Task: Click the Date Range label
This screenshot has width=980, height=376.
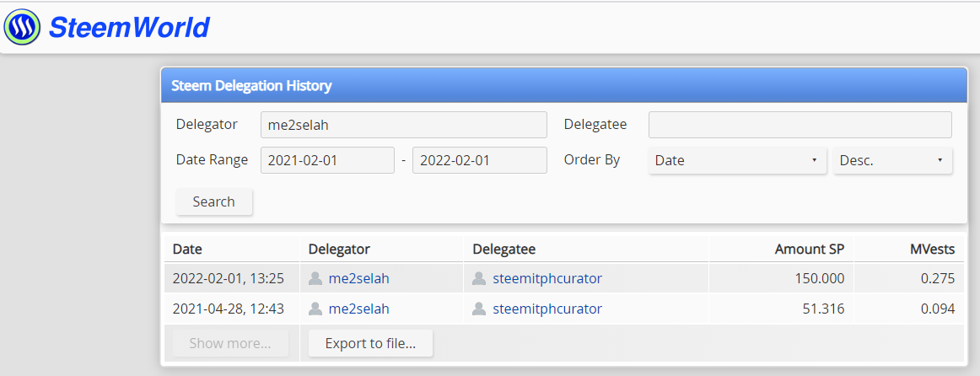Action: [x=212, y=159]
